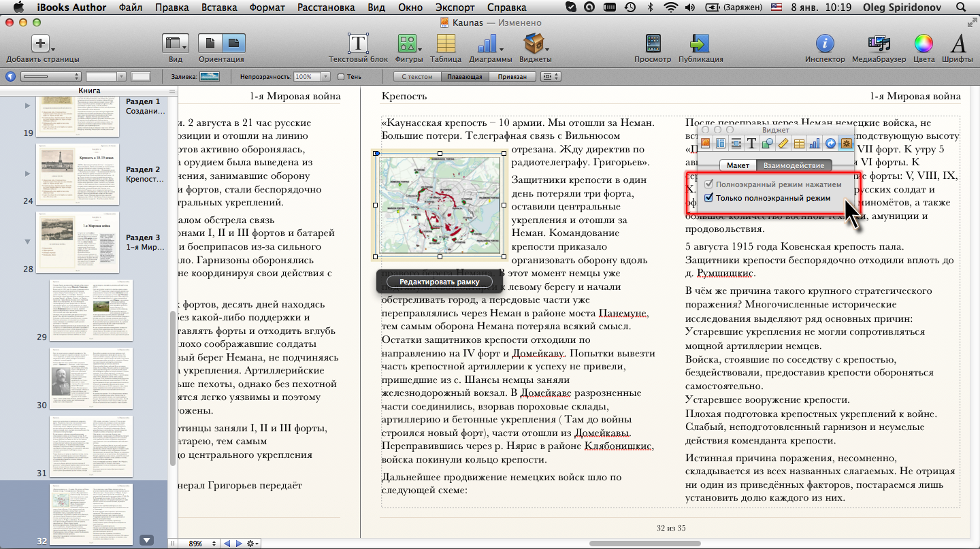This screenshot has height=549, width=980.
Task: Open the Add Pages (Добавить страницы) button
Action: point(41,44)
